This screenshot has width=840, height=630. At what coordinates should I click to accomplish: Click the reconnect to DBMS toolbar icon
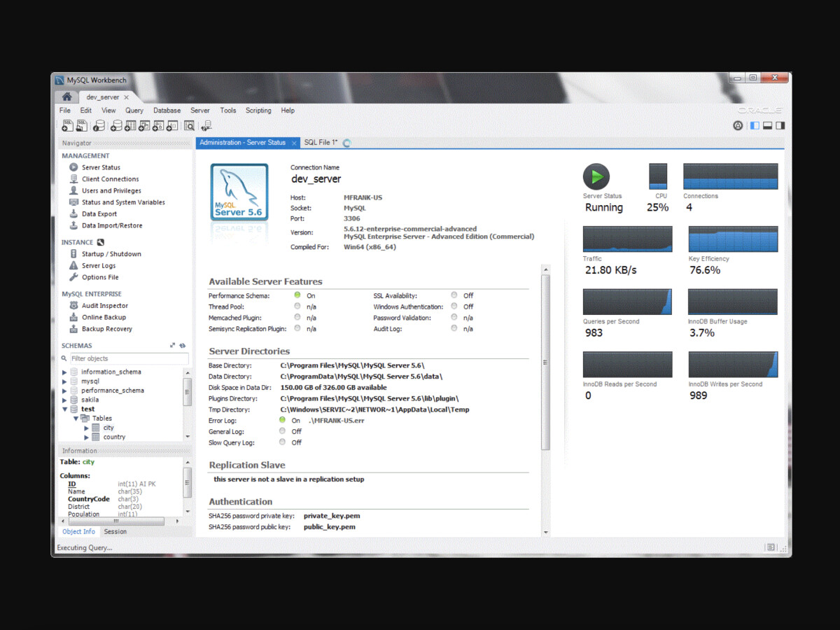coord(206,126)
